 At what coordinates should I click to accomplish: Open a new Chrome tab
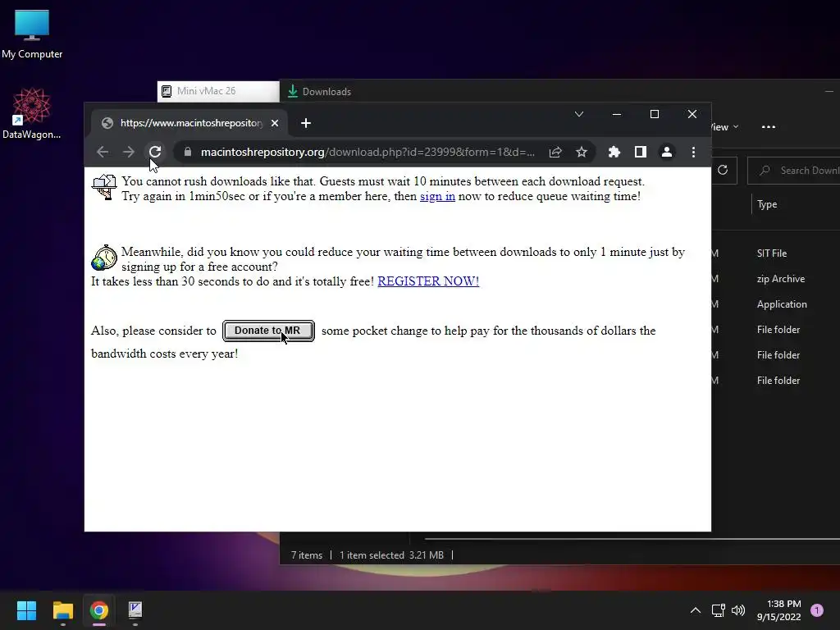(306, 123)
